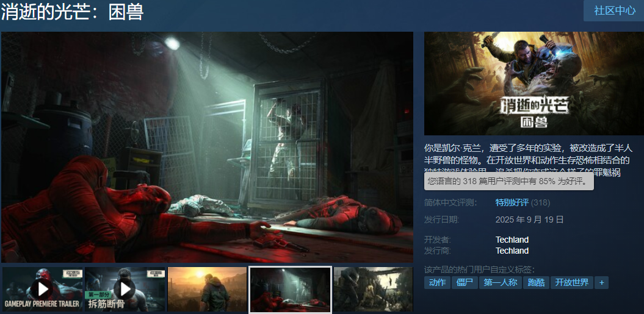Open the 特别好评 review summary link
The image size is (644, 314).
coord(512,202)
